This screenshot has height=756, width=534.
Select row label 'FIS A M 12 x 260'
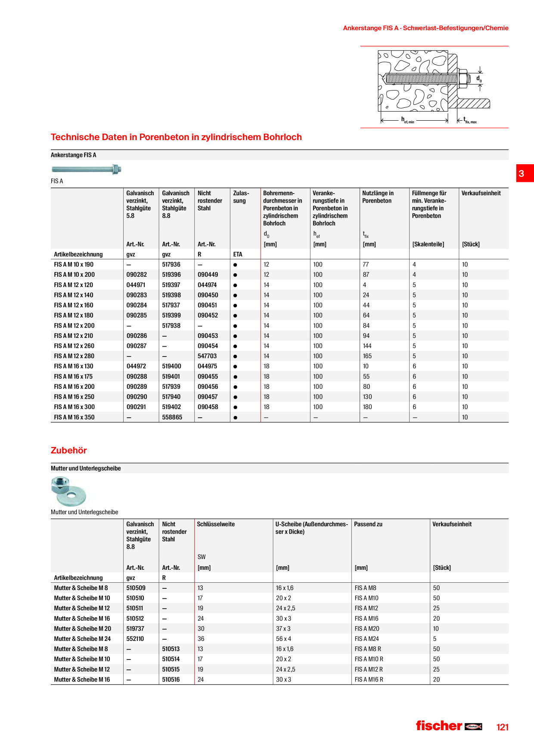coord(74,346)
